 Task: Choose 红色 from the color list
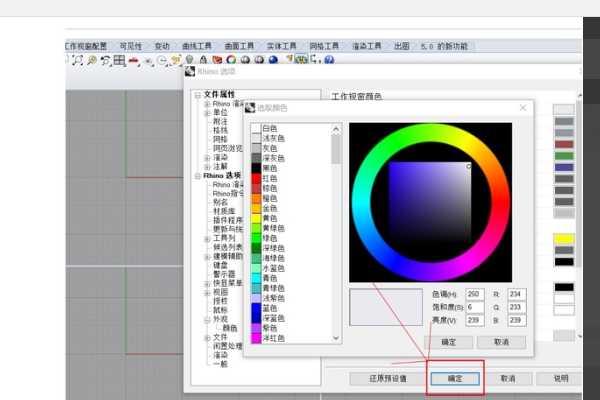269,177
